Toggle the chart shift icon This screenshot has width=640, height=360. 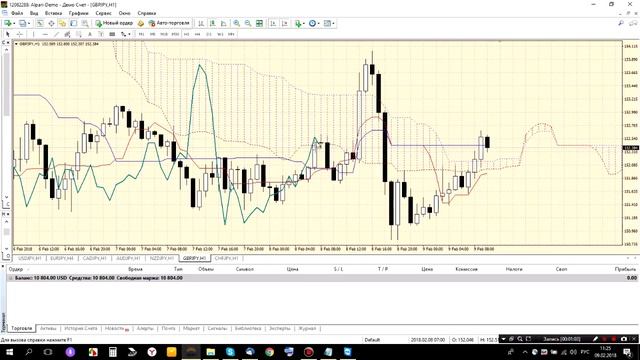click(285, 23)
